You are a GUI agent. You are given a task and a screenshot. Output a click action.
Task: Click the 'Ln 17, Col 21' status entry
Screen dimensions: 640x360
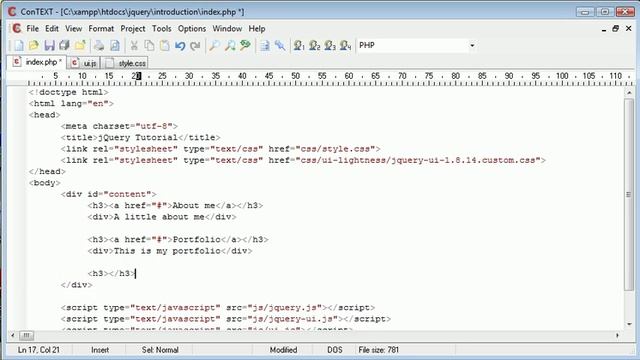point(38,350)
